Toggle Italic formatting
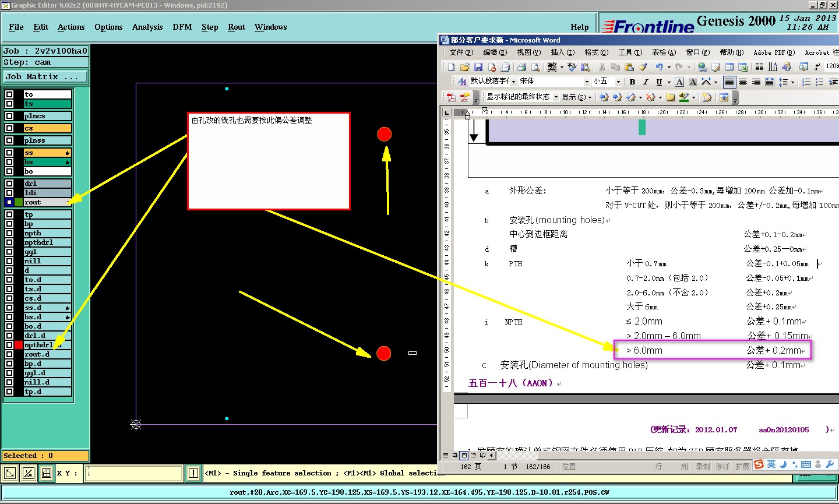The height and width of the screenshot is (504, 839). 646,82
